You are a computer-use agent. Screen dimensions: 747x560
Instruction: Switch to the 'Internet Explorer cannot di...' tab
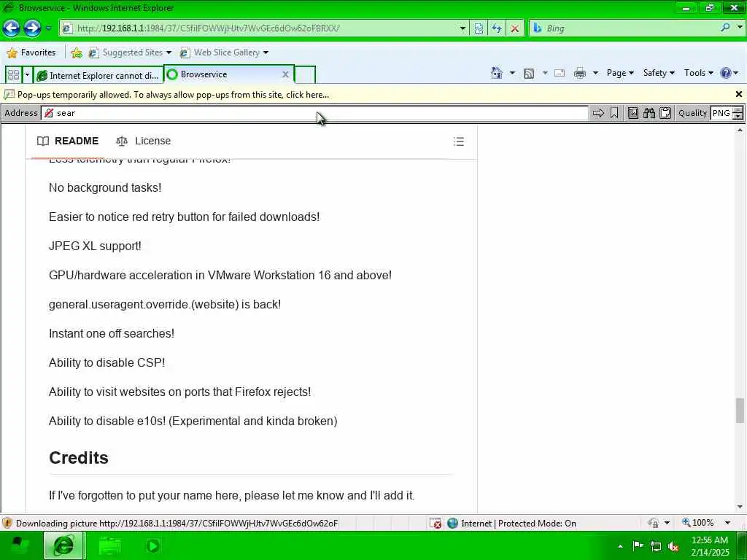(98, 75)
